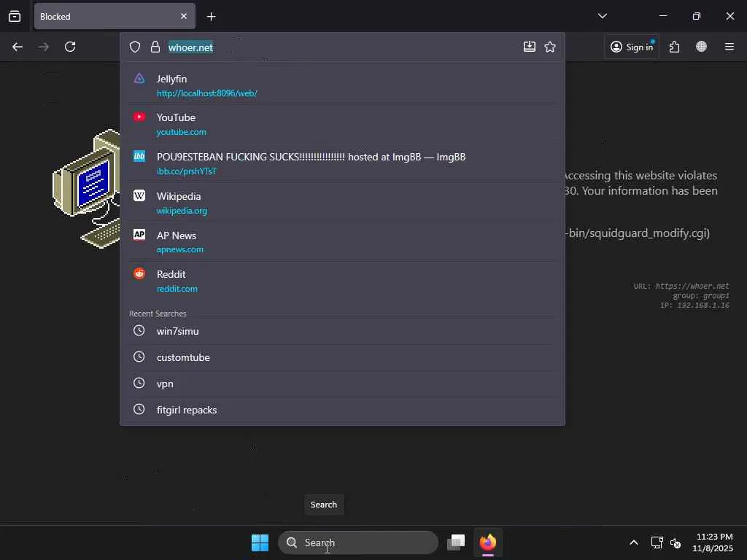Screen dimensions: 747x560
Task: Click the apnews.com link
Action: [180, 249]
